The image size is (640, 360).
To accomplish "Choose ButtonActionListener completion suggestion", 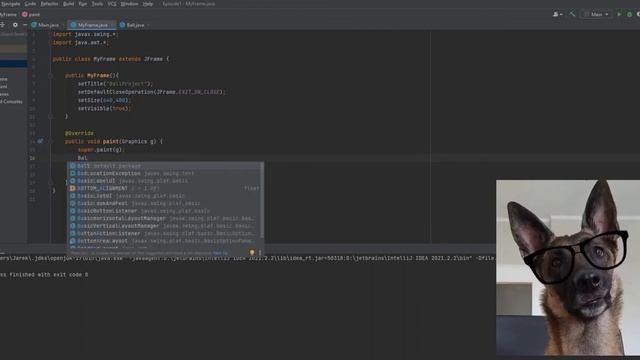I will tap(165, 233).
